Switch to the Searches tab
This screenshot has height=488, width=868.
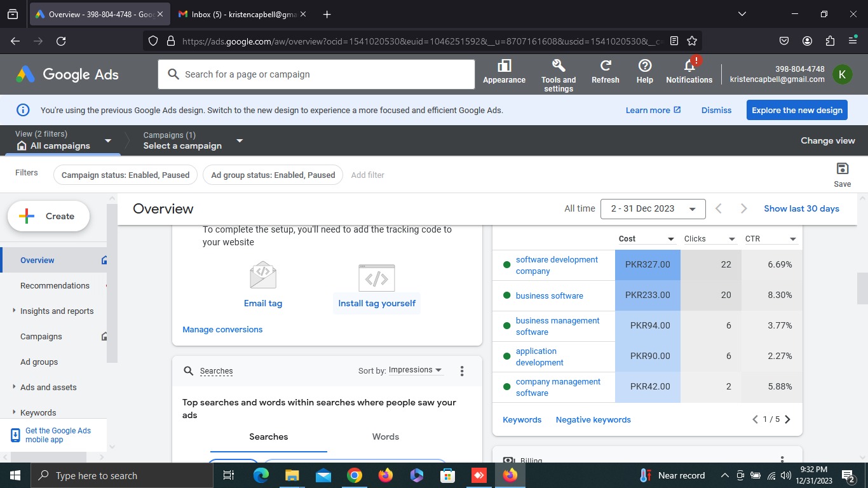click(x=268, y=437)
